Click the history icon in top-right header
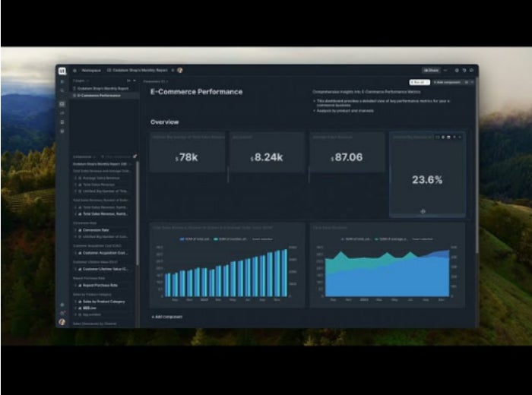 click(x=464, y=70)
